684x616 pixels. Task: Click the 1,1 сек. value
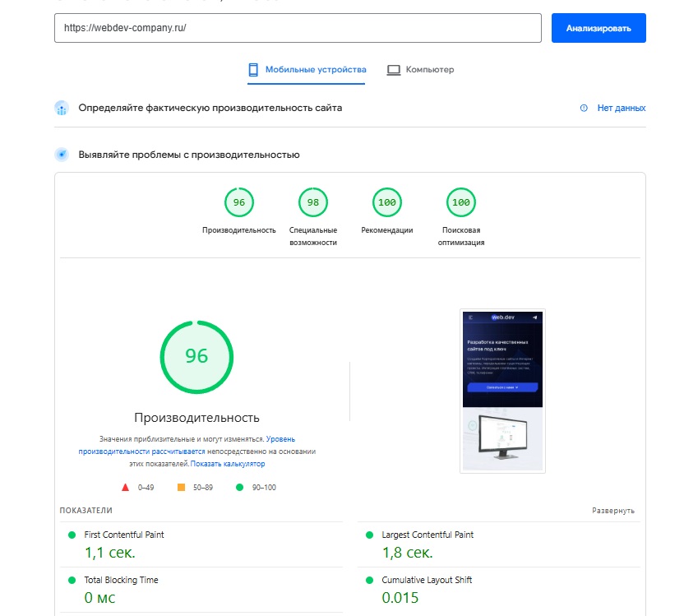(x=110, y=553)
